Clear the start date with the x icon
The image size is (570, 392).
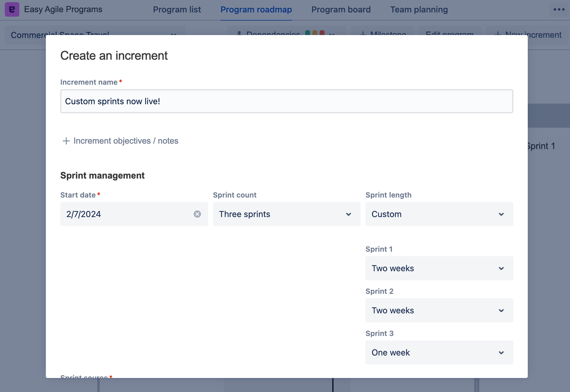197,214
